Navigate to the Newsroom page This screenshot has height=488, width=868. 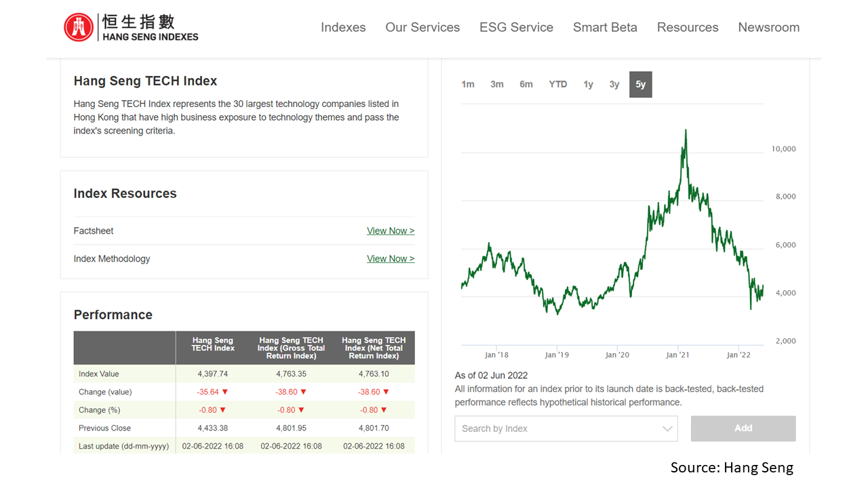click(768, 27)
